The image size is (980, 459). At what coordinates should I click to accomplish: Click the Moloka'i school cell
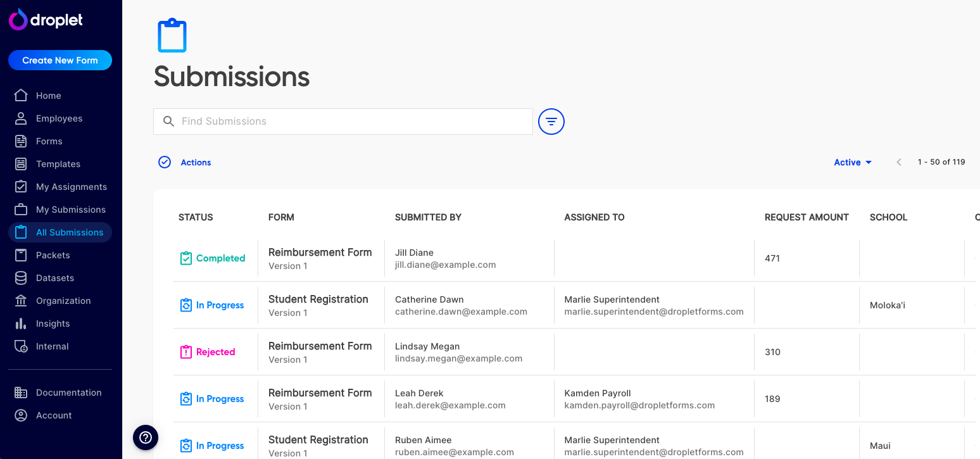coord(888,305)
